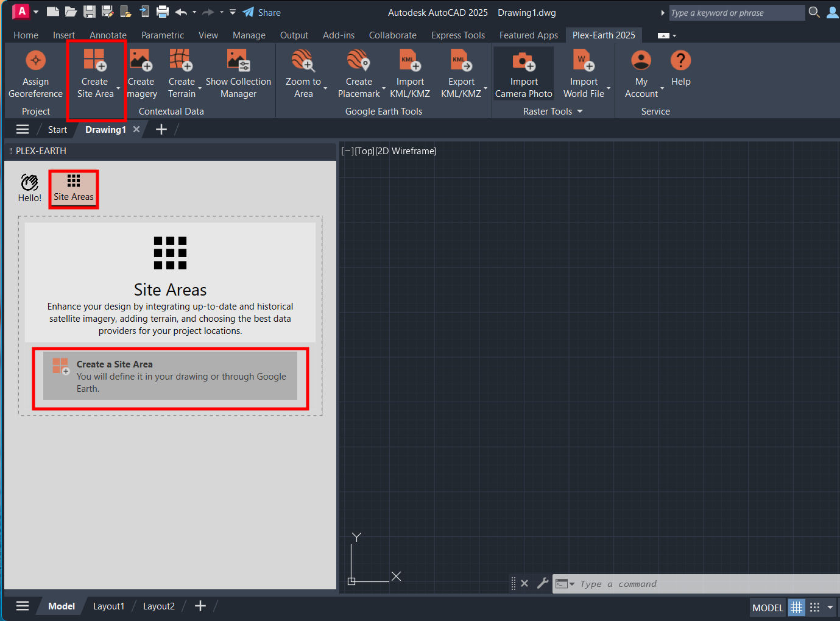
Task: Switch to the Parametric ribbon tab
Action: pyautogui.click(x=163, y=35)
